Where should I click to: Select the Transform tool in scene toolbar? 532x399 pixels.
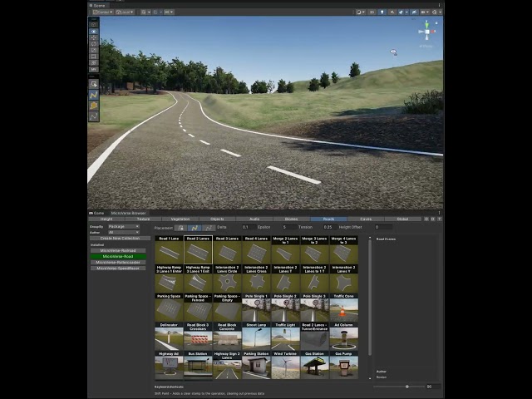point(94,63)
